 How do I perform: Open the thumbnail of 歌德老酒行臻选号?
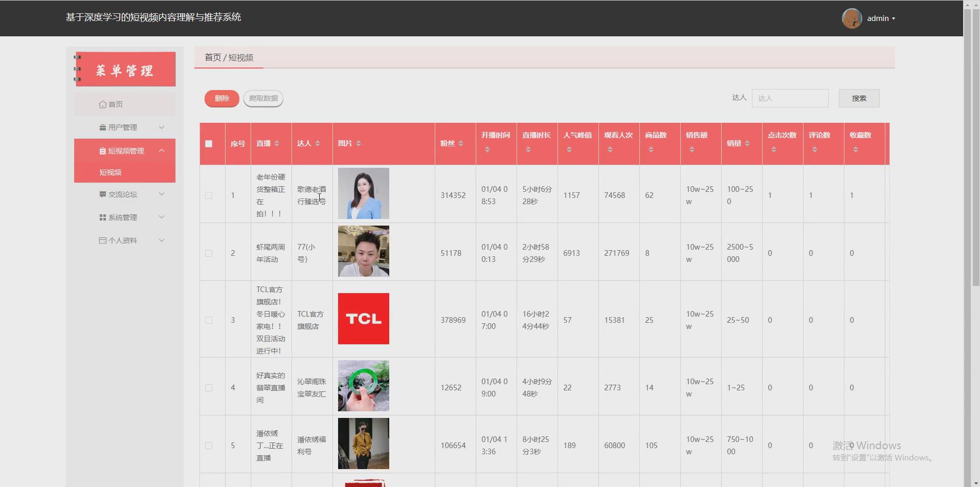(364, 193)
